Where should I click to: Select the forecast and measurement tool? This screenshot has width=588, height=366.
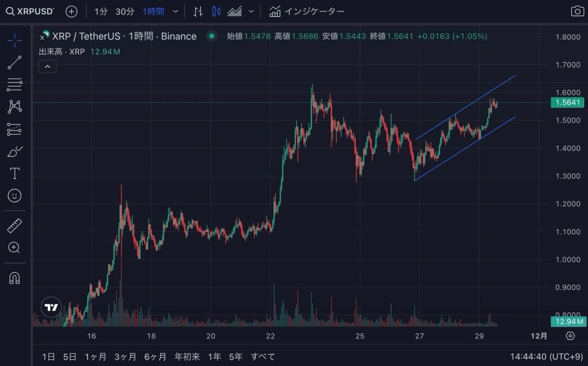(15, 130)
